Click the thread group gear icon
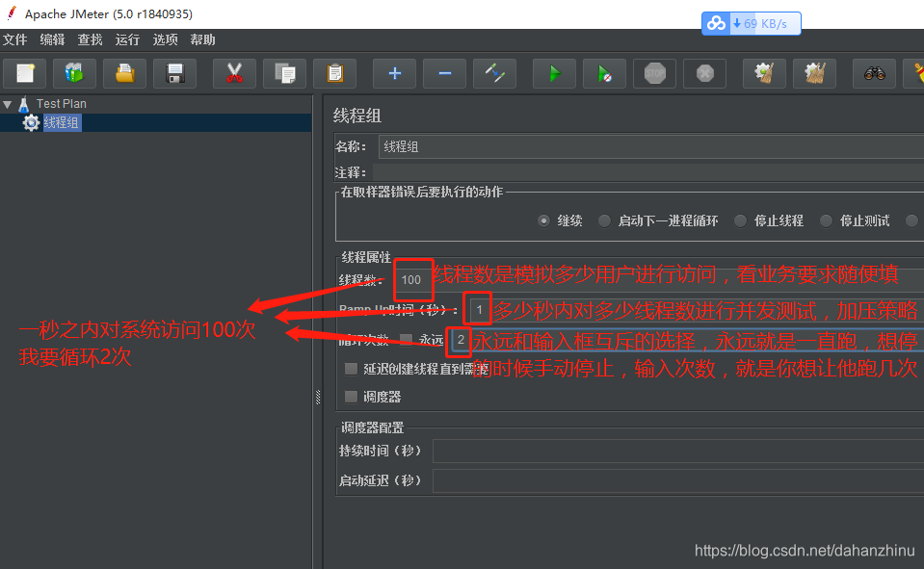 click(x=31, y=122)
